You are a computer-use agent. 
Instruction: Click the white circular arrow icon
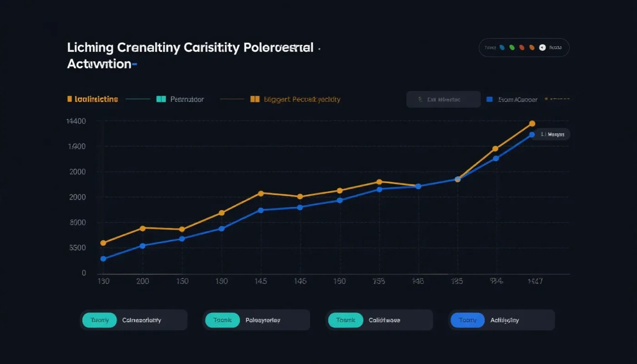[x=542, y=47]
